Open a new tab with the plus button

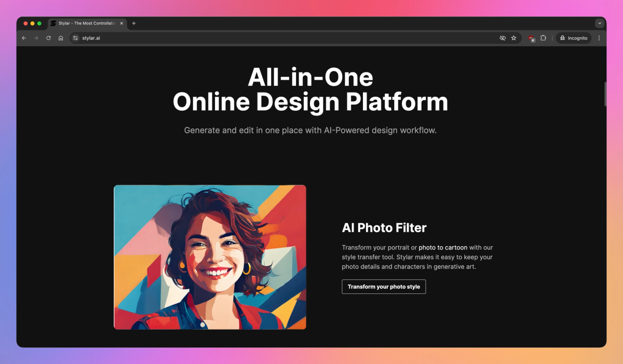coord(133,23)
